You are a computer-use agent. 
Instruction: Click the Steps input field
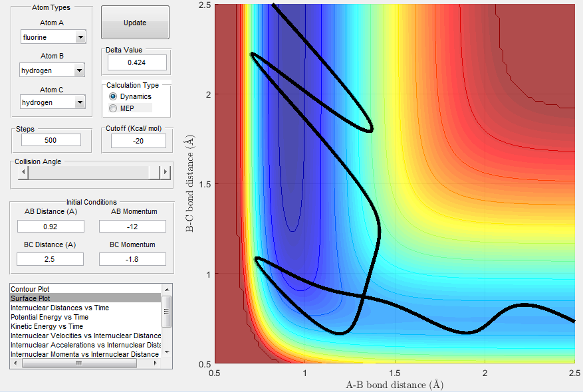(51, 140)
